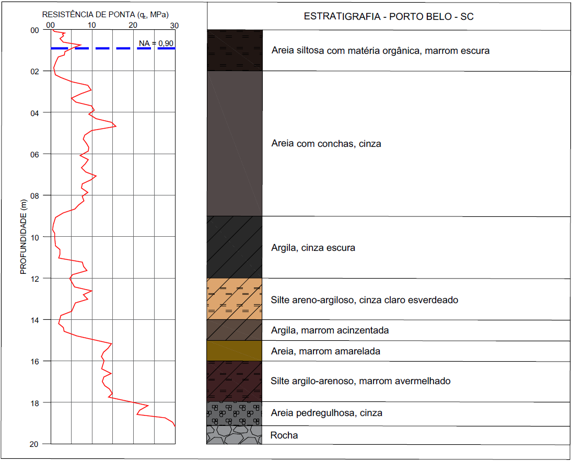Select 'Silte argilo-arenoso, marrom avermelhado' label
The width and height of the screenshot is (572, 462).
pos(360,381)
